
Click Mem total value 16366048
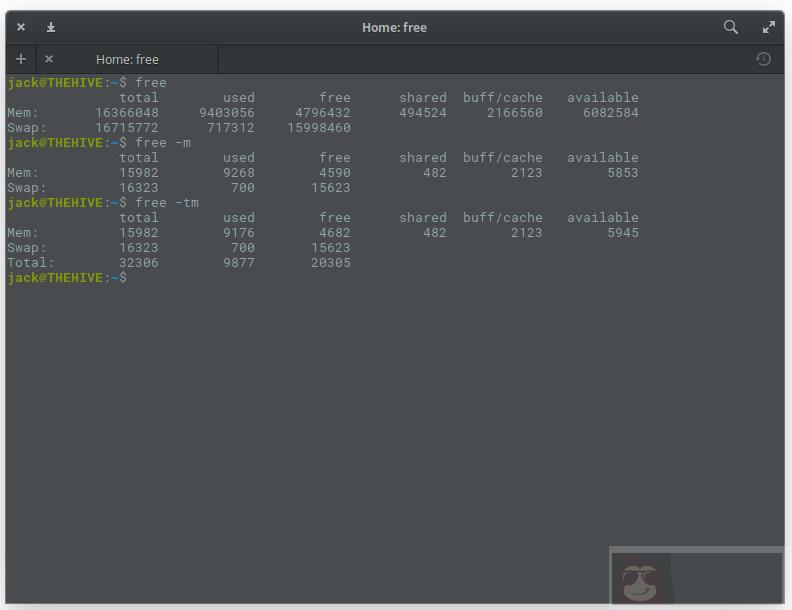pyautogui.click(x=127, y=113)
